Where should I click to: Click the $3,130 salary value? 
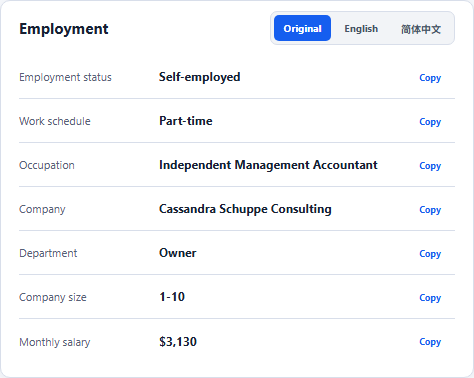[x=178, y=342]
